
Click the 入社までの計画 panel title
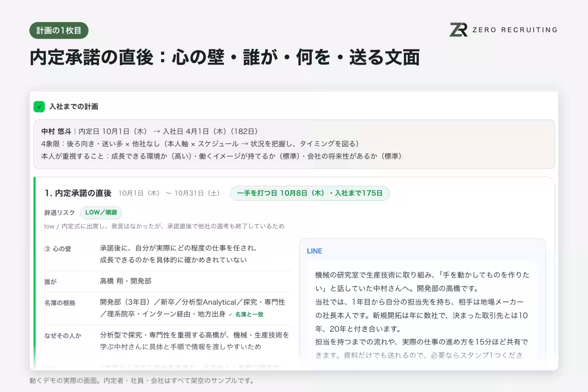click(73, 106)
